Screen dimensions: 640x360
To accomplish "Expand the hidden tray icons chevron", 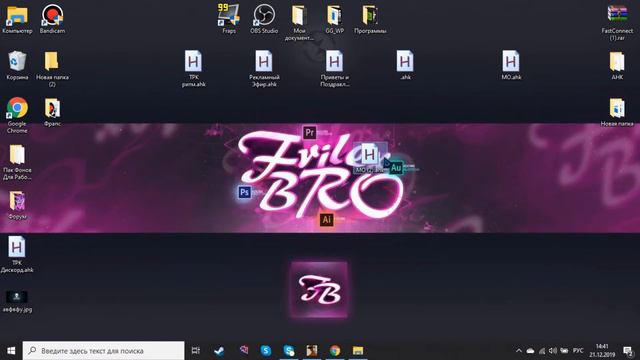I will click(x=518, y=351).
